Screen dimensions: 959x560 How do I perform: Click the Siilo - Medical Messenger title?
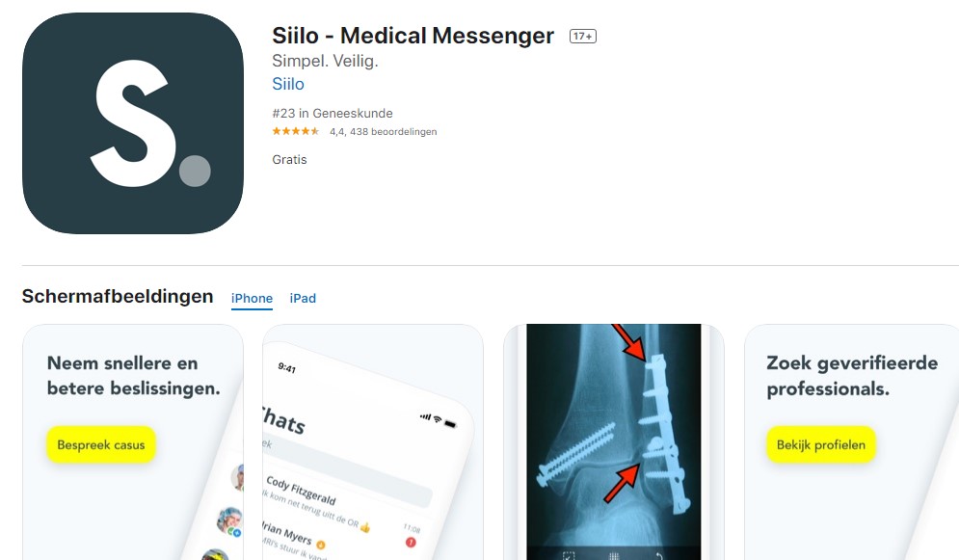pos(413,36)
